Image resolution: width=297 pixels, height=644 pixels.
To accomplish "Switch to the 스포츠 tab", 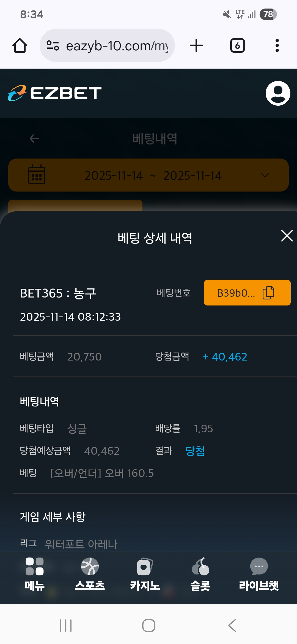I will pos(90,574).
